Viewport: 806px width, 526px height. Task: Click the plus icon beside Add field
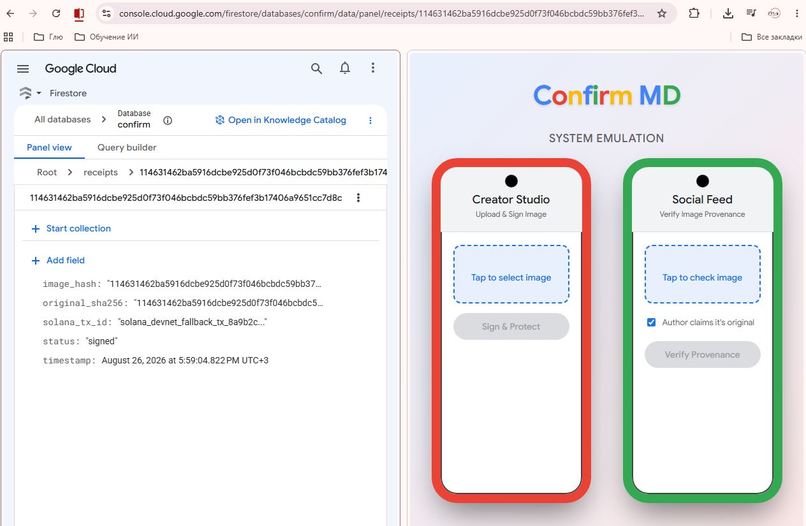pyautogui.click(x=35, y=261)
